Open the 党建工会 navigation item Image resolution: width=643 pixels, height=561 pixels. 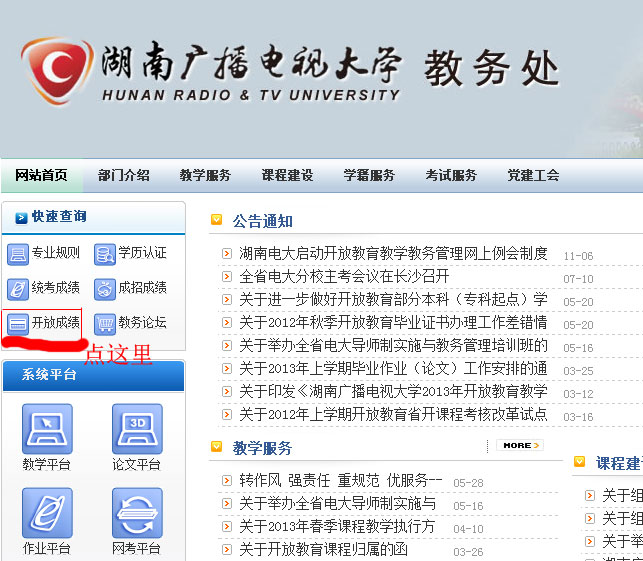click(x=533, y=175)
